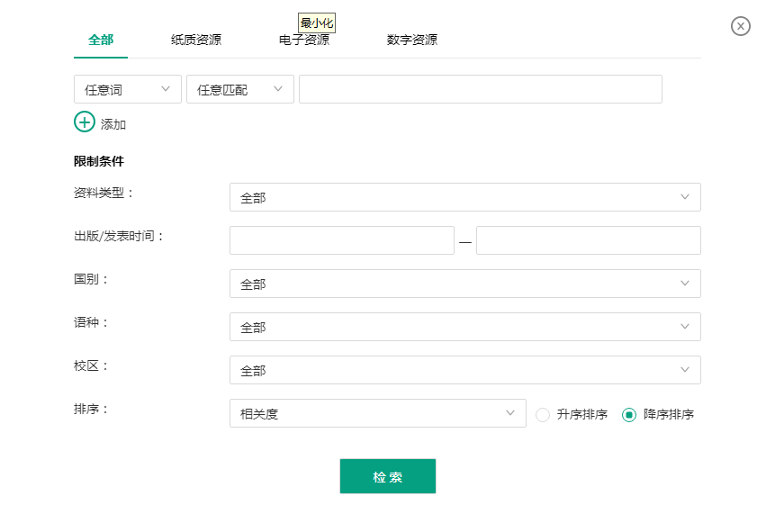
Task: Expand the 资料类型 dropdown
Action: click(465, 197)
